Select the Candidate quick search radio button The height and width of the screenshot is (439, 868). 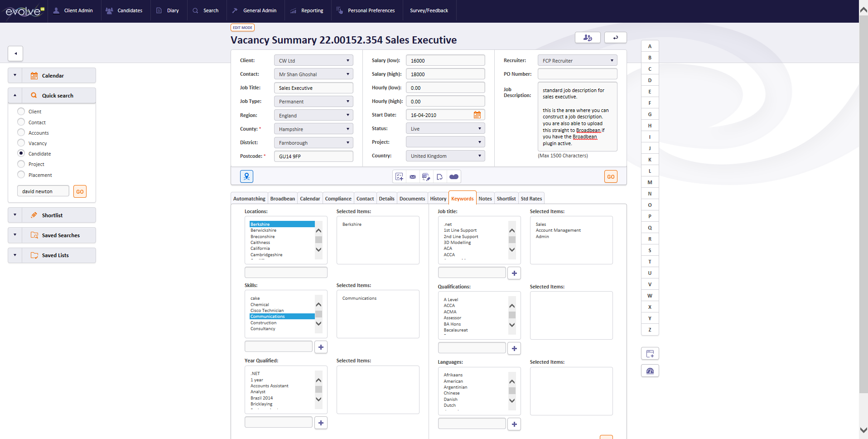pyautogui.click(x=21, y=153)
